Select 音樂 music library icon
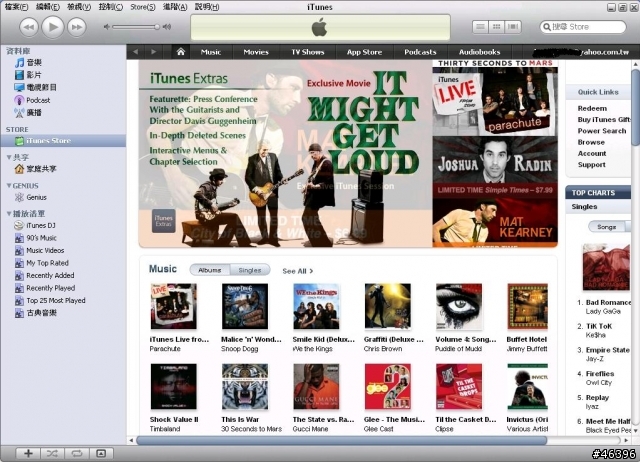This screenshot has height=462, width=640. [x=19, y=62]
